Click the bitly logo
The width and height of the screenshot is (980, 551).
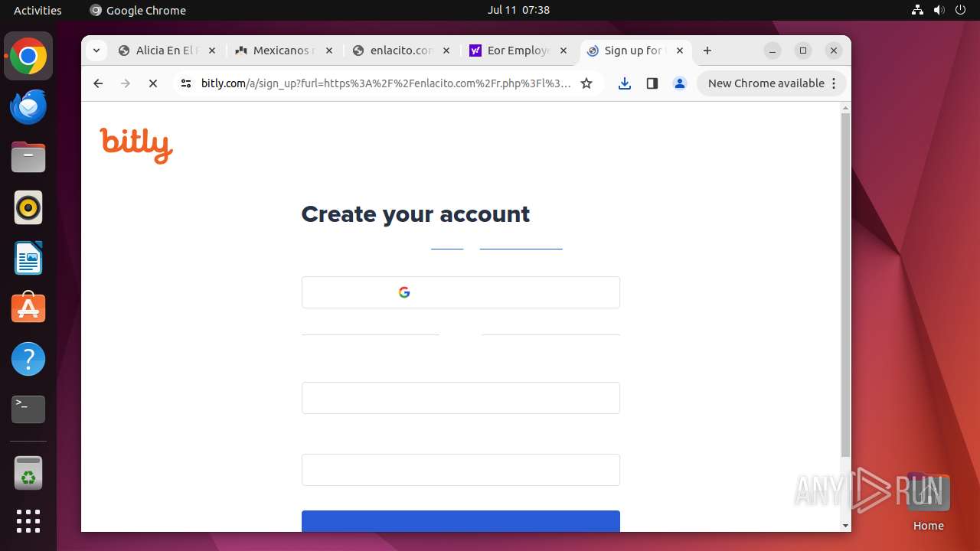tap(136, 145)
